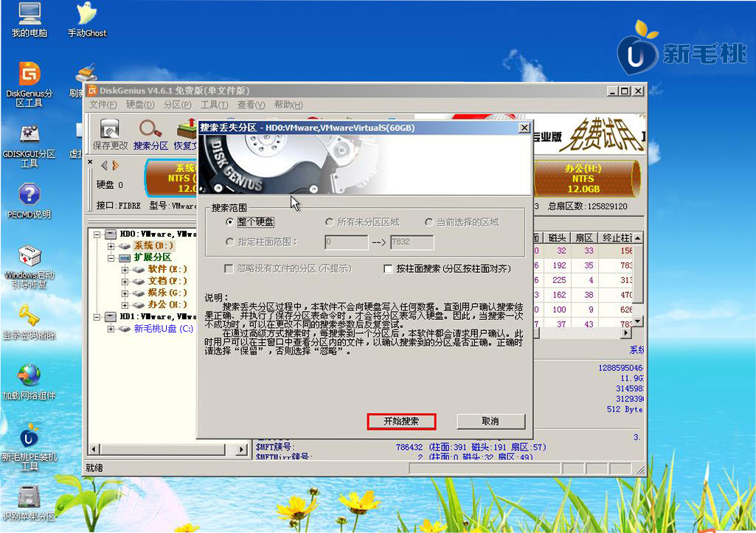Select 软件(E:) in the disk tree
This screenshot has width=756, height=533.
click(167, 269)
